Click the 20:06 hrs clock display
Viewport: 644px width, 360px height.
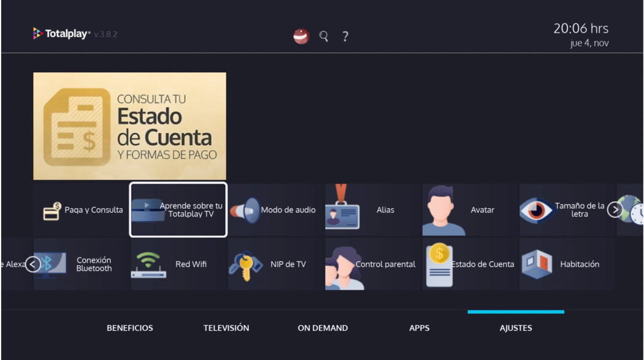(581, 28)
